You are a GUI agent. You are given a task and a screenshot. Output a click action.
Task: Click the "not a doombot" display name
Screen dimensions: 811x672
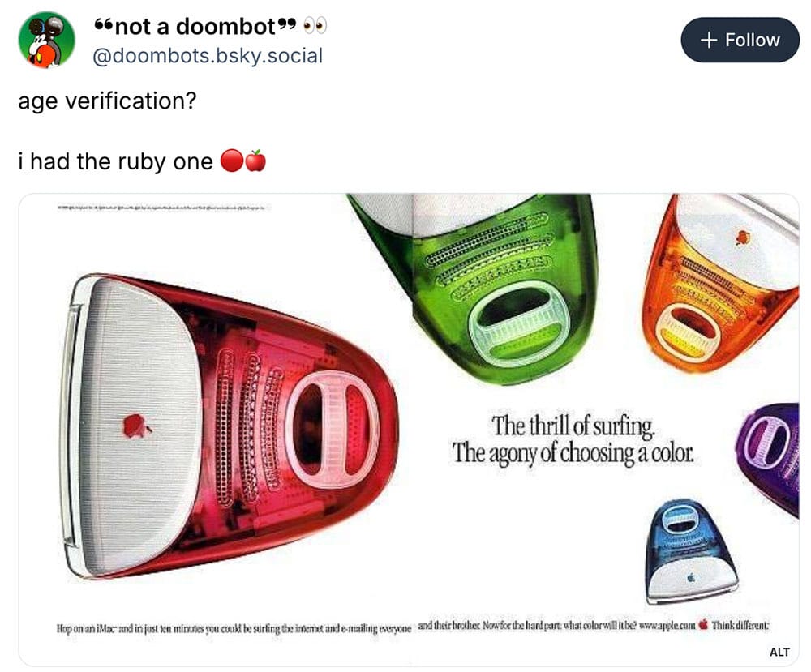[195, 27]
